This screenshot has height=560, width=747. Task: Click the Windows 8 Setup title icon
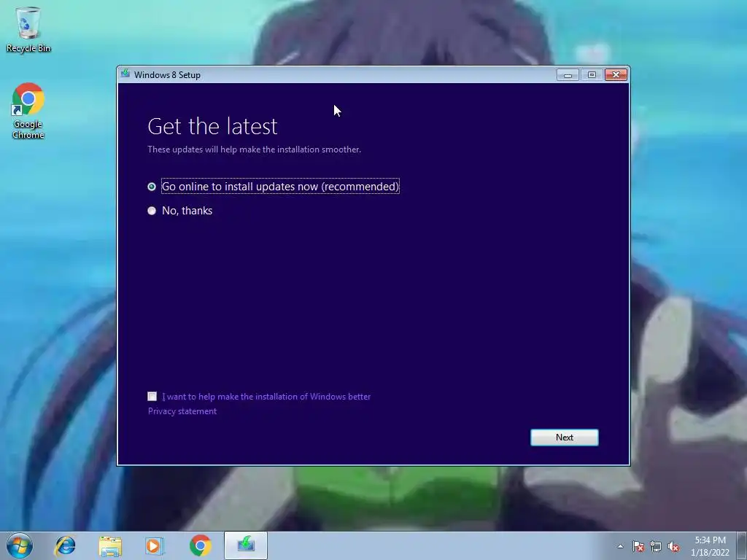pos(125,74)
